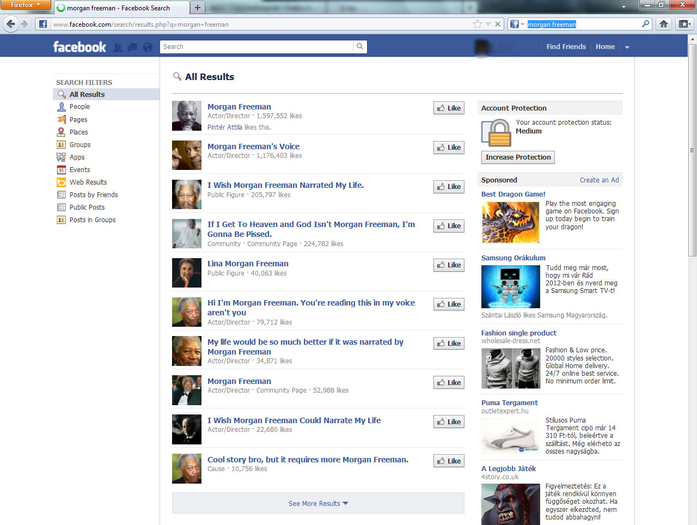Click the search magnifier button in Facebook search

tap(360, 46)
